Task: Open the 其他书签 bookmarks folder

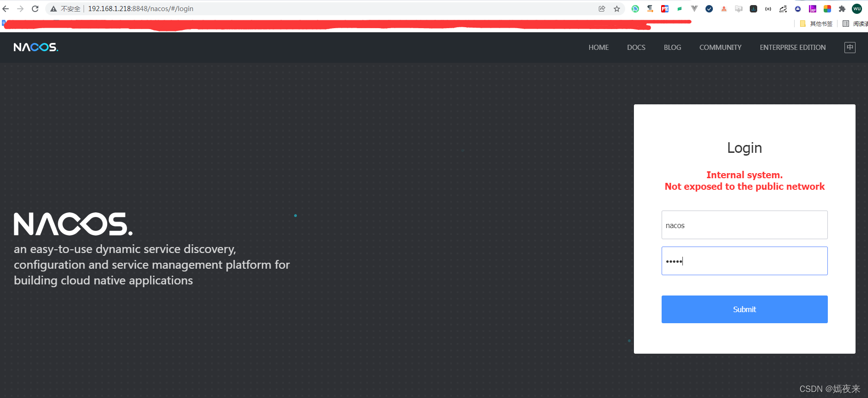Action: pos(816,24)
